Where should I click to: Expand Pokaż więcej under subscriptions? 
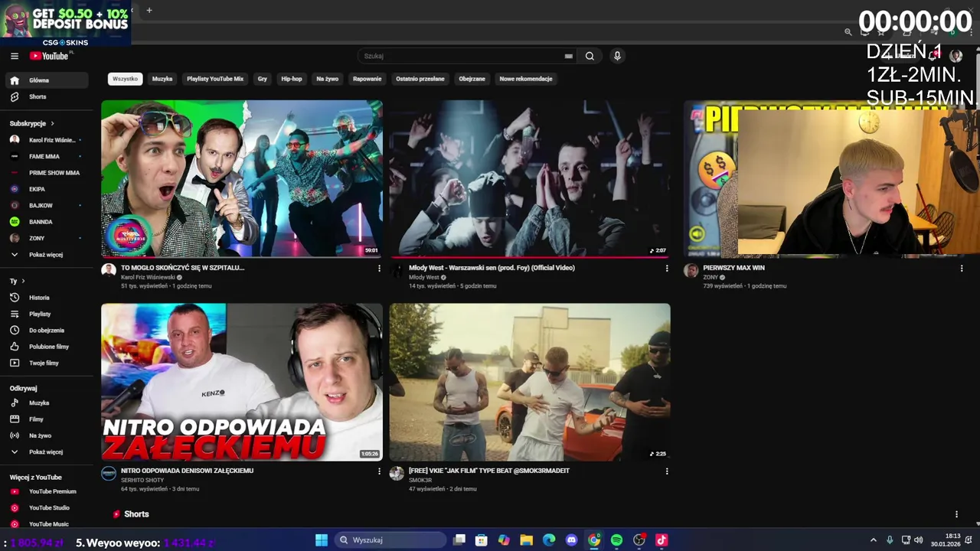pos(47,255)
